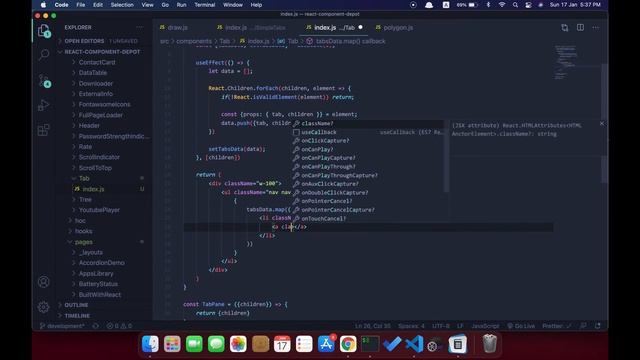The width and height of the screenshot is (640, 360).
Task: Open the Source Control view
Action: click(44, 80)
